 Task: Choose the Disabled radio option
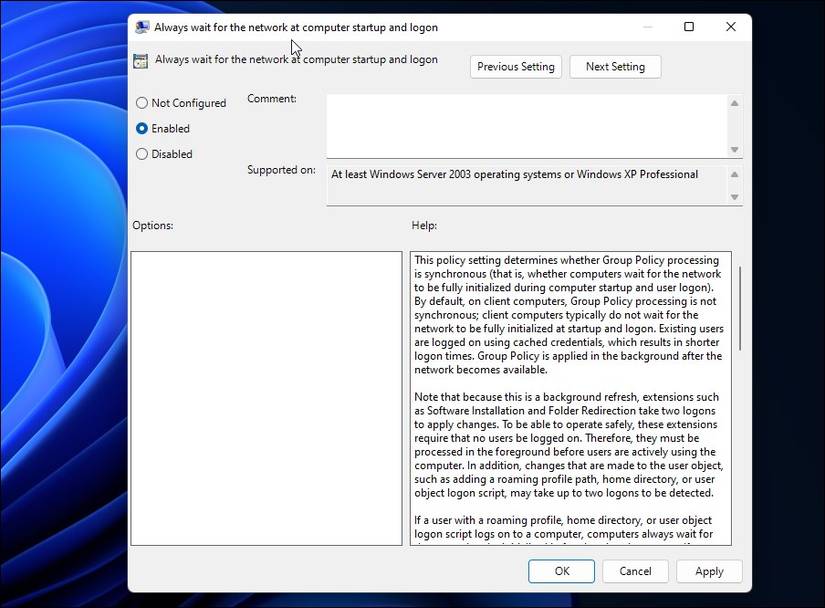[142, 154]
